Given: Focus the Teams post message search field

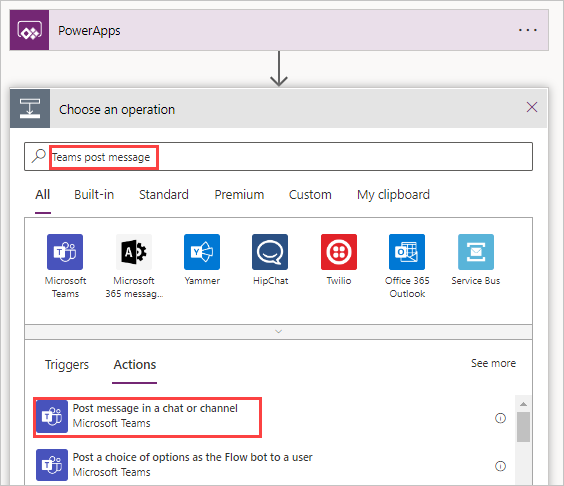Looking at the screenshot, I should pos(278,156).
